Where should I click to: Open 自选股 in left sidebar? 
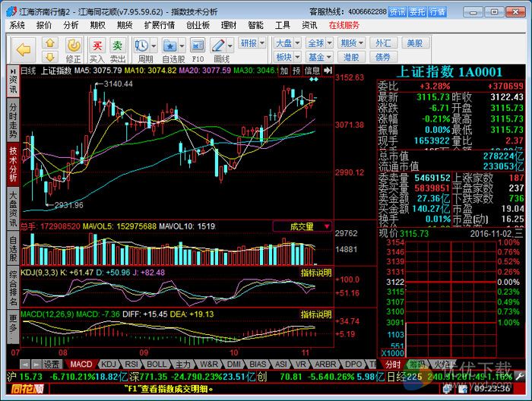point(13,249)
